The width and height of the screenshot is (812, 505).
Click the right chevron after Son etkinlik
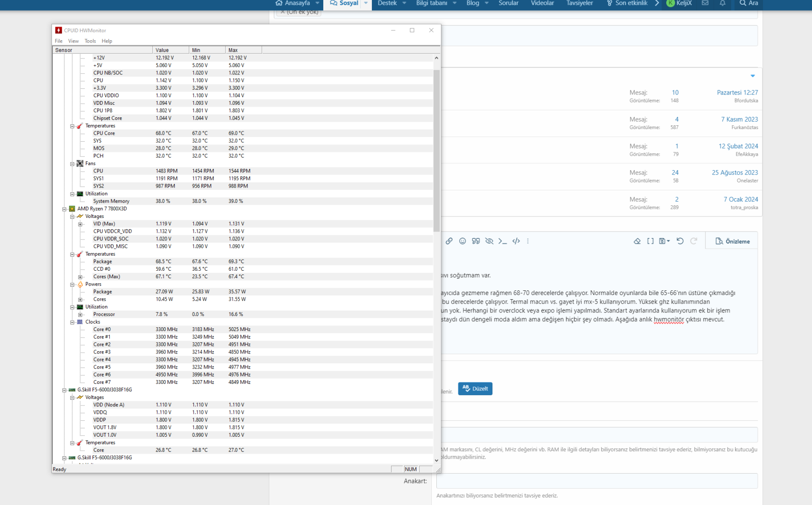(657, 3)
